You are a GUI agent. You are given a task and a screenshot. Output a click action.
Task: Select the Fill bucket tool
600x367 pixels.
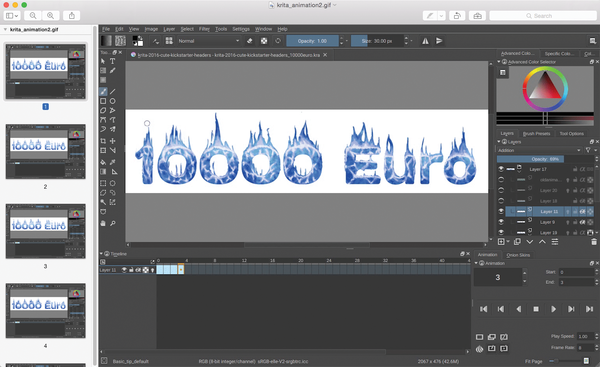pos(103,162)
